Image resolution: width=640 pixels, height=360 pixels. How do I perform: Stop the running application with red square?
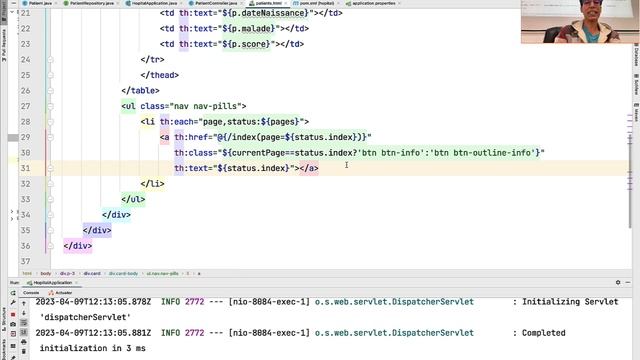(x=13, y=314)
